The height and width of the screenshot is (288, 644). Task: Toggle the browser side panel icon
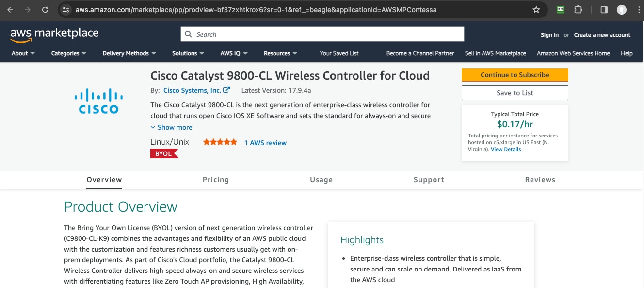click(x=604, y=10)
